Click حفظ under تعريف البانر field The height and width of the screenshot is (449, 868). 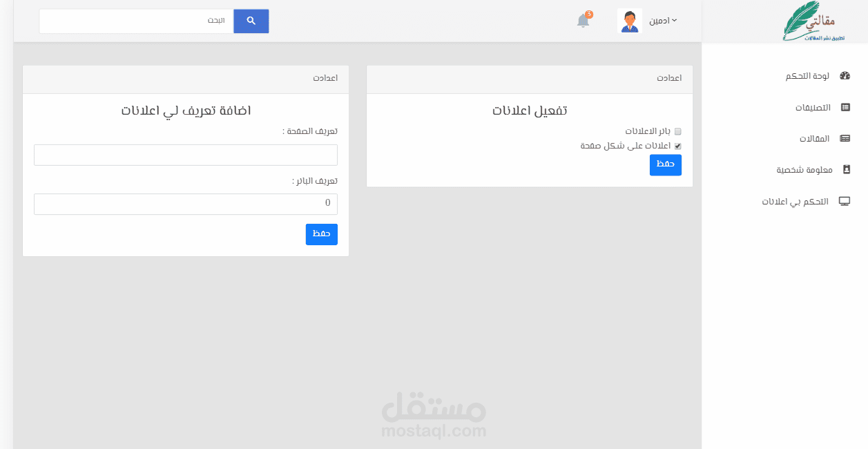321,234
